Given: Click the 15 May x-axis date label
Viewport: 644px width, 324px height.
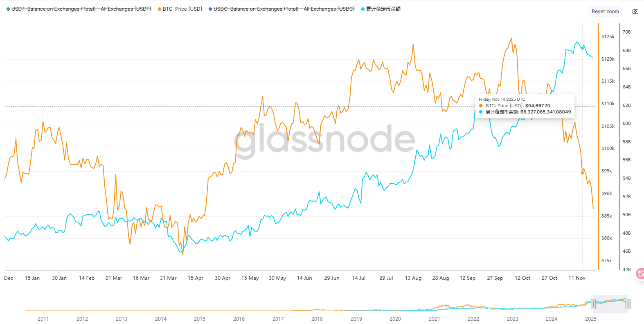Looking at the screenshot, I should 250,278.
